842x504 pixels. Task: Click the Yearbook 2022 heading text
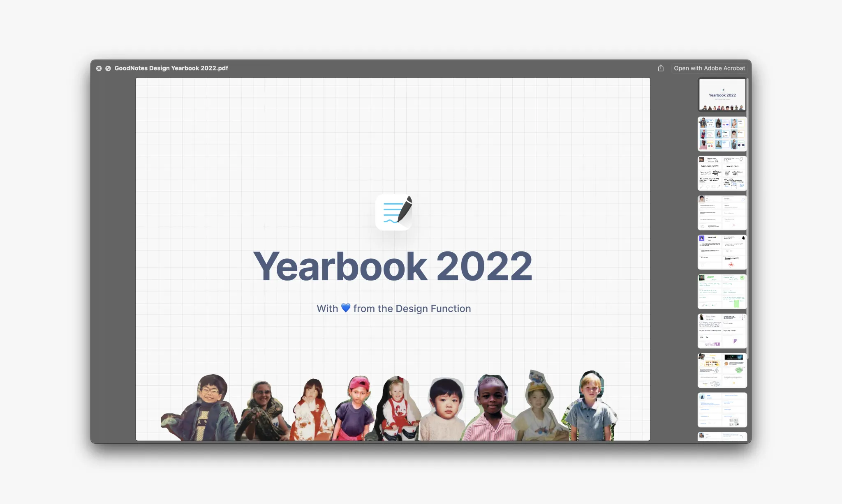tap(393, 267)
